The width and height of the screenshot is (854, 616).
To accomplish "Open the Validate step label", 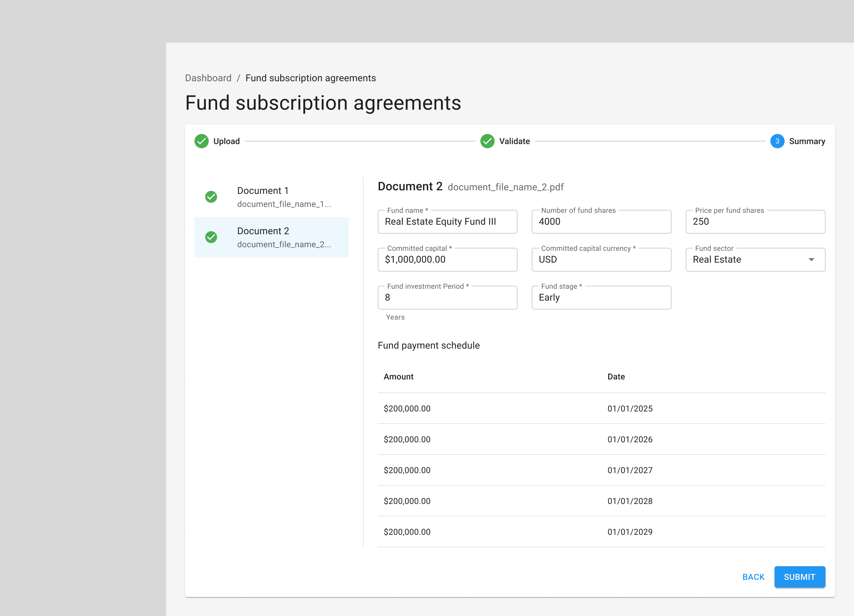I will [x=514, y=141].
